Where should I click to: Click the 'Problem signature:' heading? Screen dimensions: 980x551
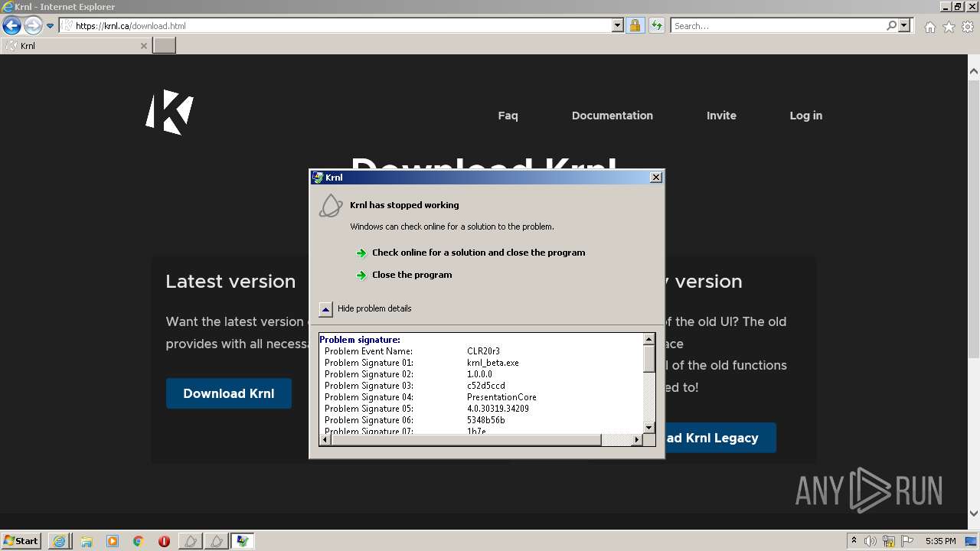click(360, 340)
